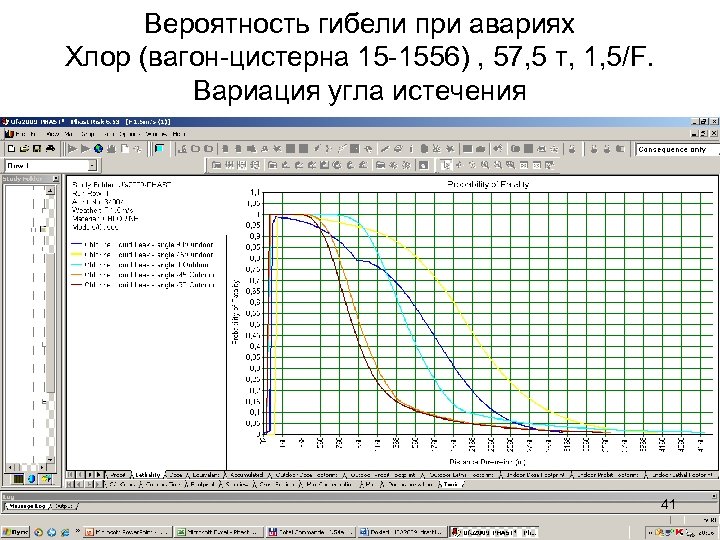Click the cyan legend line swatch
The image size is (720, 540).
coord(76,265)
